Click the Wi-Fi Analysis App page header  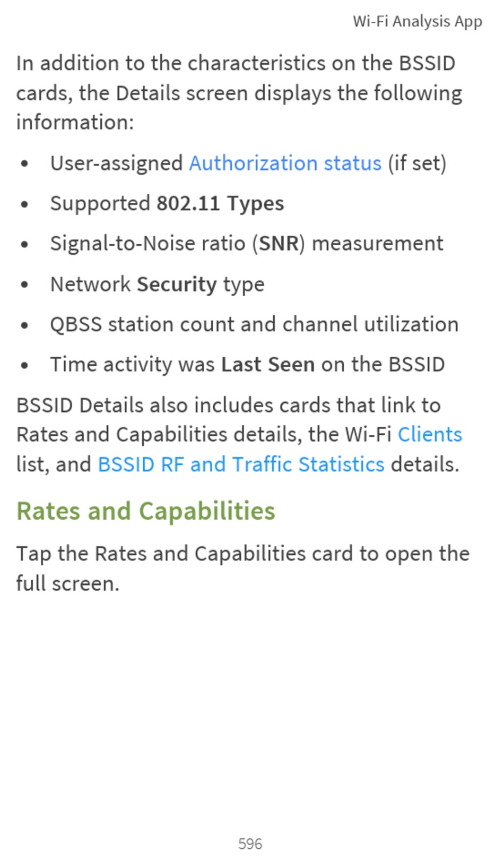[x=418, y=22]
